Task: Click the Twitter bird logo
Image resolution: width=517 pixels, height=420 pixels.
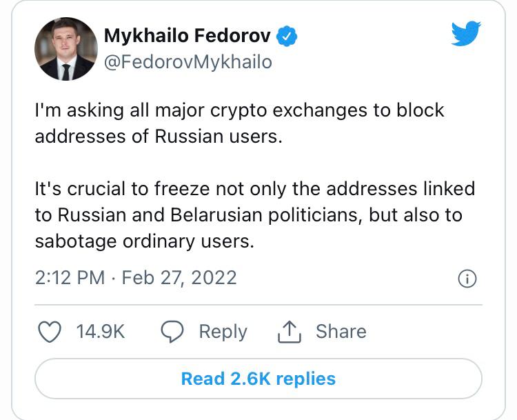Action: click(466, 33)
